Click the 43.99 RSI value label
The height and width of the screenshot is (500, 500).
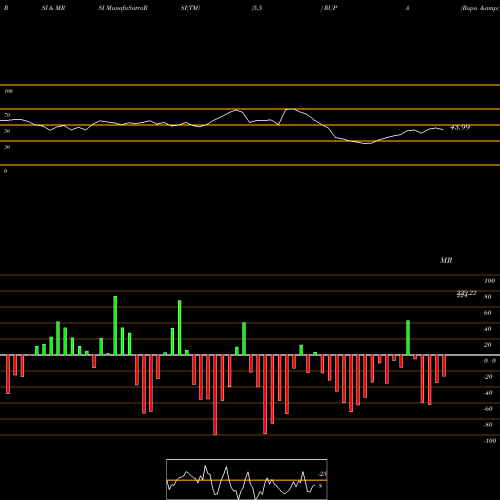coord(460,127)
